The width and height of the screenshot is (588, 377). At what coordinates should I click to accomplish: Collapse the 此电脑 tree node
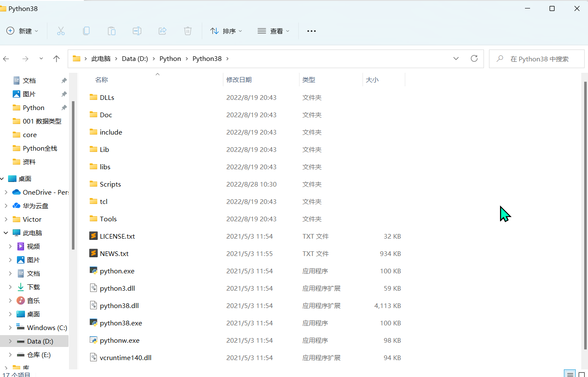tap(6, 233)
